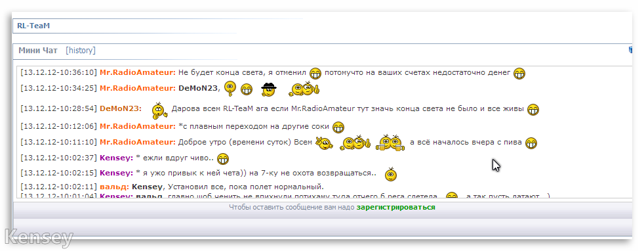
Task: Click grinning smiley after 'вчера с пива'
Action: click(531, 143)
